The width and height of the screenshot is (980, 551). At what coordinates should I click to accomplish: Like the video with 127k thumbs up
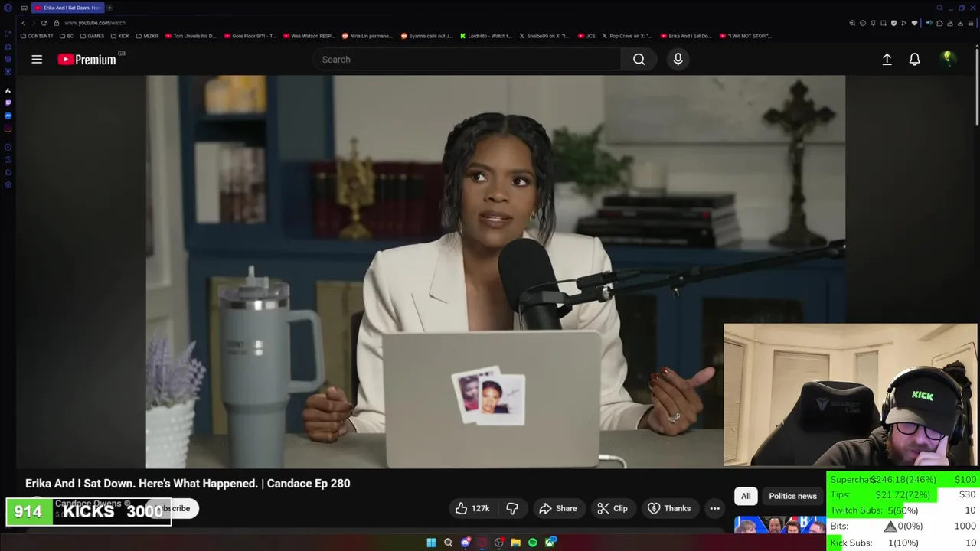click(x=472, y=508)
